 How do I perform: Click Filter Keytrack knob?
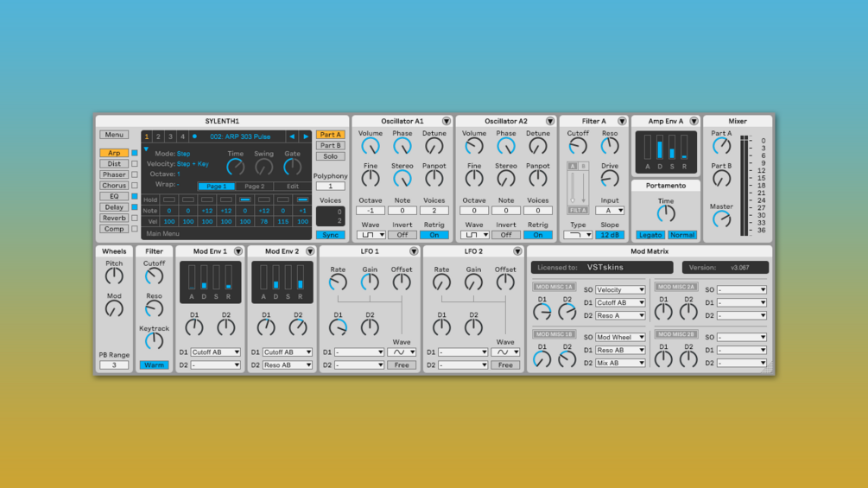click(154, 341)
